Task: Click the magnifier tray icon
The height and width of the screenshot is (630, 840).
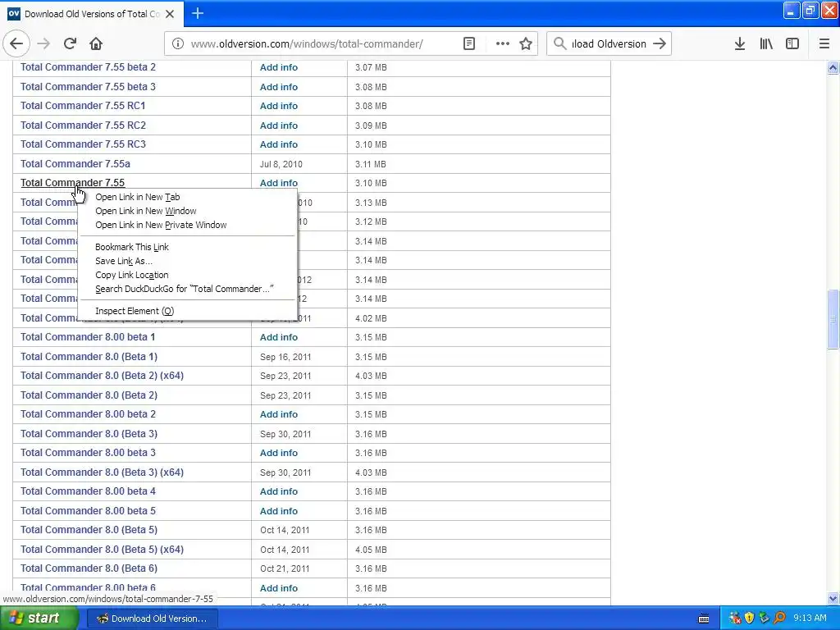Action: [x=779, y=619]
